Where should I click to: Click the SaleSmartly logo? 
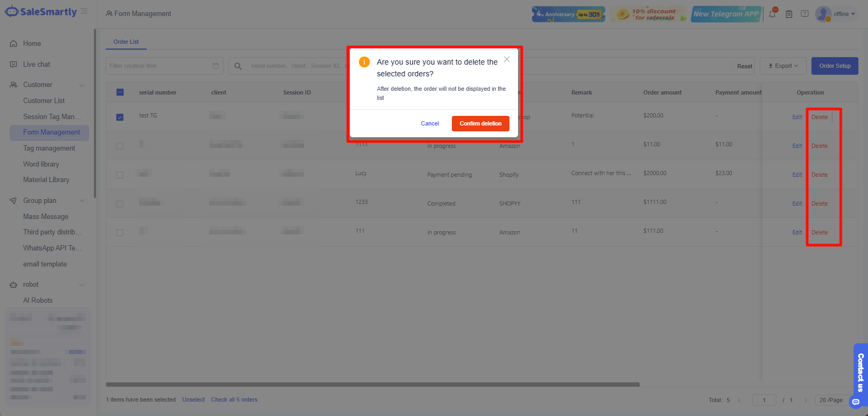pyautogui.click(x=41, y=12)
